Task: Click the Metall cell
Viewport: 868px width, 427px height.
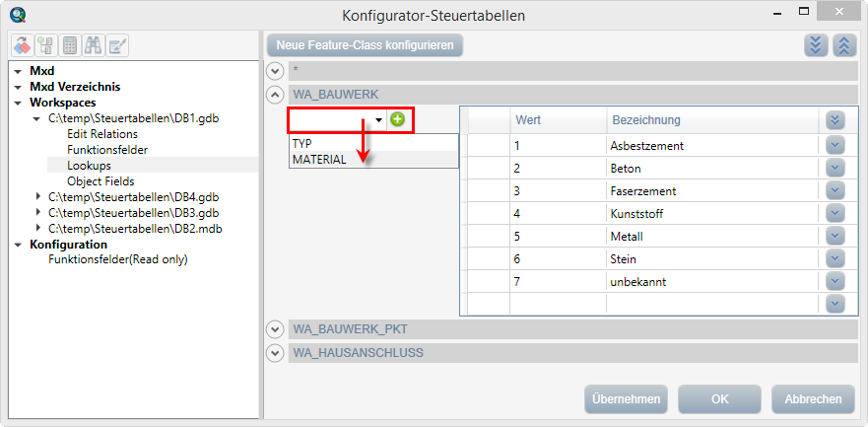Action: (x=712, y=237)
